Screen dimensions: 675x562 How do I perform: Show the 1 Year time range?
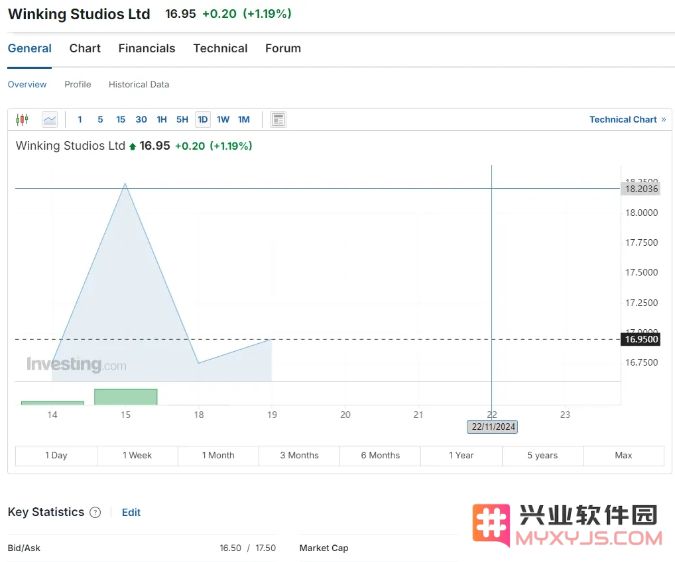[x=461, y=455]
